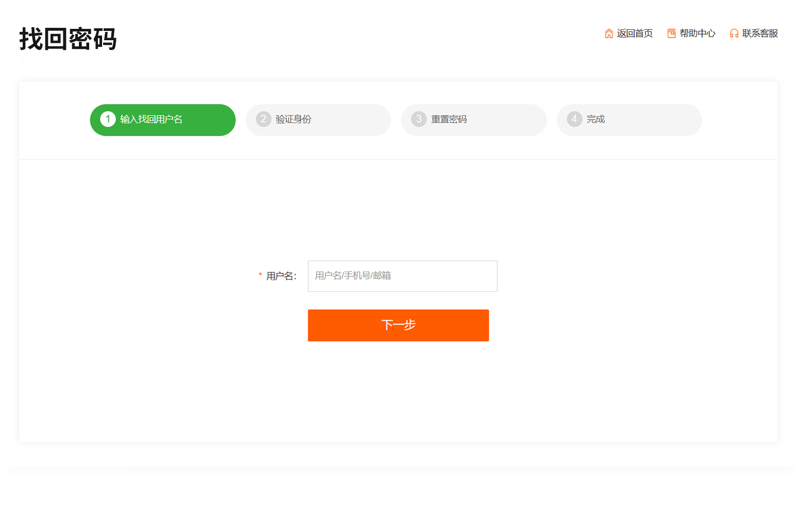Select the 输入找回用户名 step label
799x532 pixels.
coord(151,120)
